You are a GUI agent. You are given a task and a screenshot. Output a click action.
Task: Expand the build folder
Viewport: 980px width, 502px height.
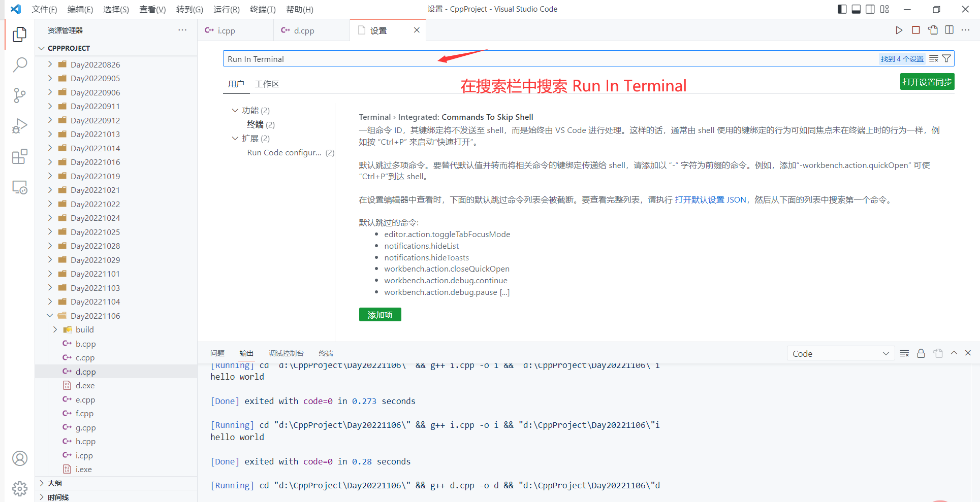pos(55,329)
